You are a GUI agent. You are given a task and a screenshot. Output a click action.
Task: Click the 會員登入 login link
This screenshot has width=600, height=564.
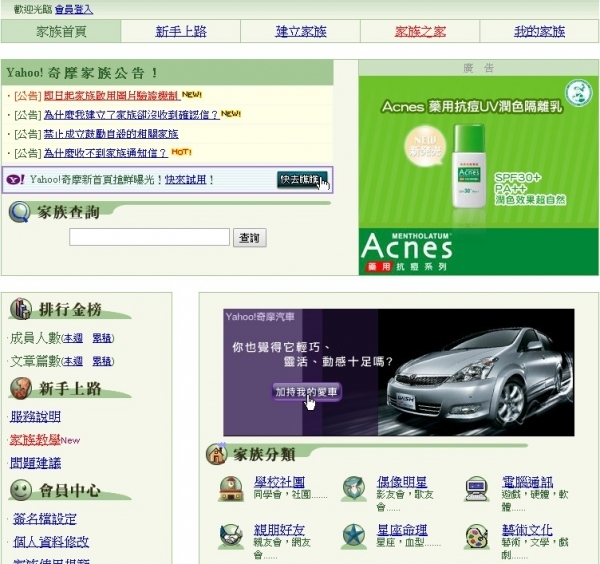[x=74, y=10]
